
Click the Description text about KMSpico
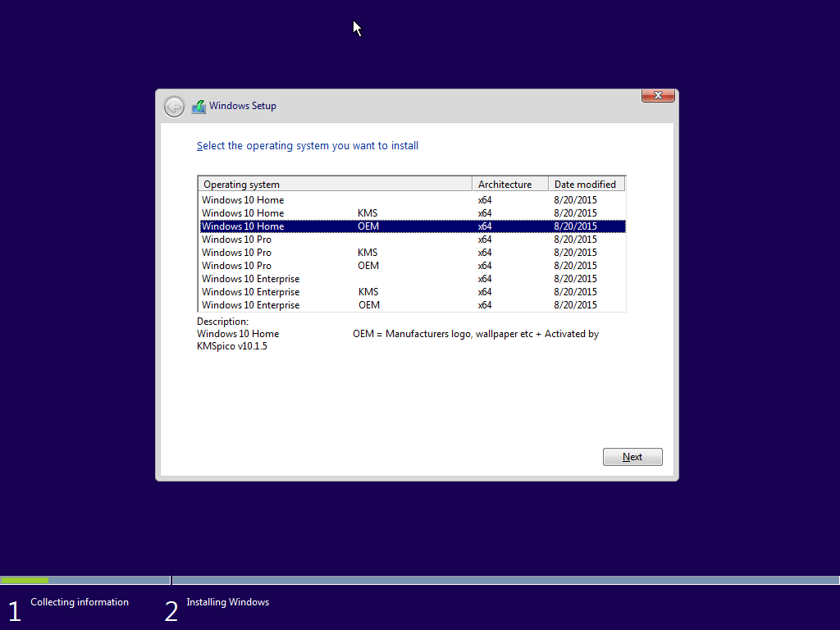point(398,340)
